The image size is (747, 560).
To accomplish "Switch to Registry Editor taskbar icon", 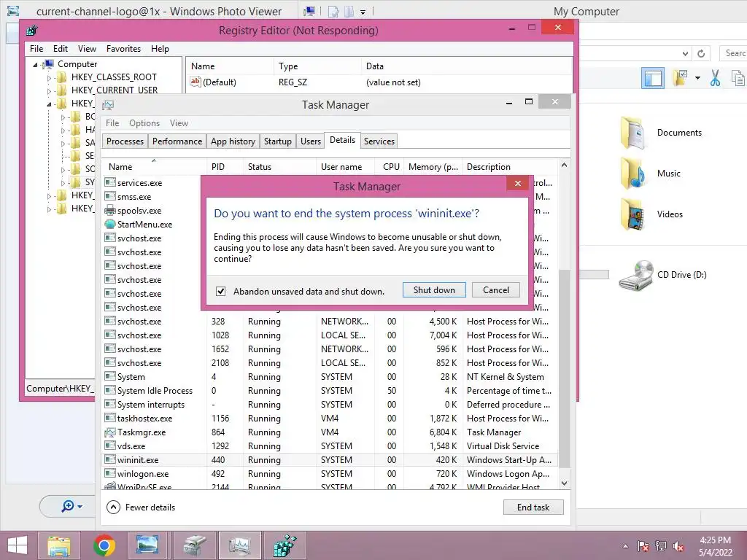I will (x=285, y=545).
